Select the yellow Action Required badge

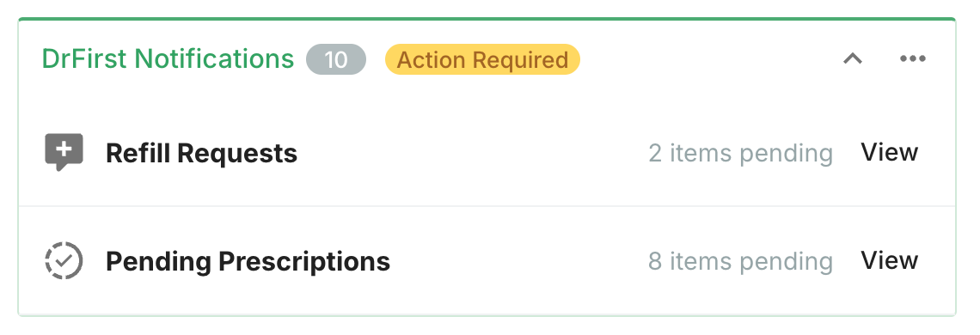[482, 59]
